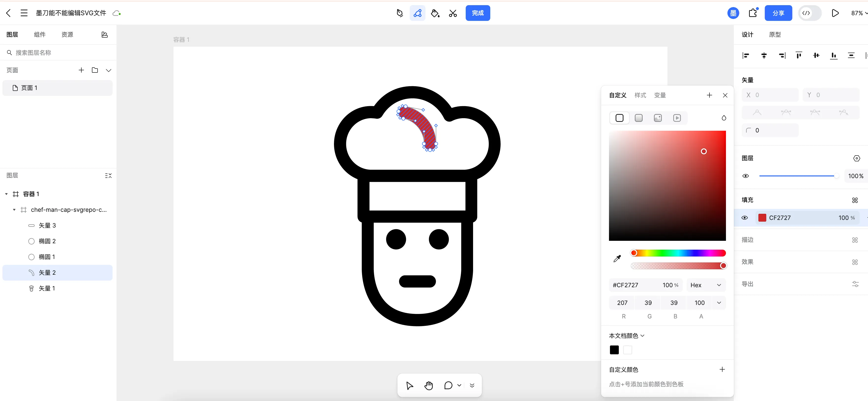Collapse all layers icon in layer panel

coord(108,176)
